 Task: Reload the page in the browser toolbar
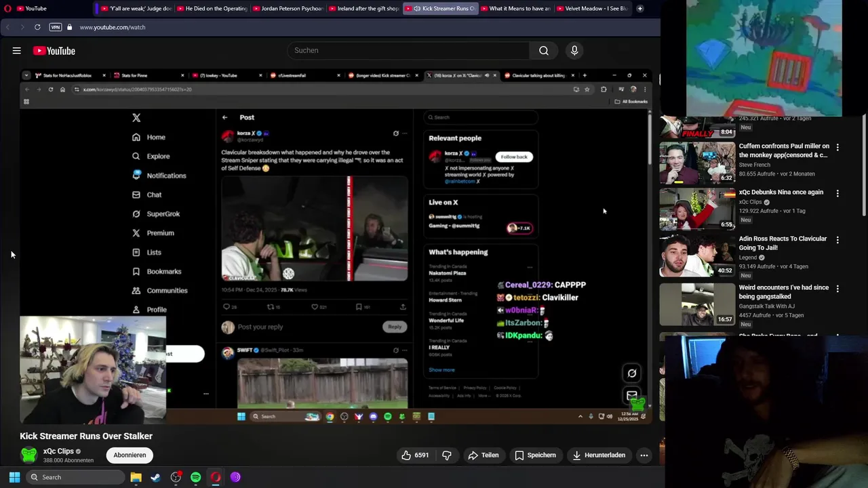tap(37, 27)
